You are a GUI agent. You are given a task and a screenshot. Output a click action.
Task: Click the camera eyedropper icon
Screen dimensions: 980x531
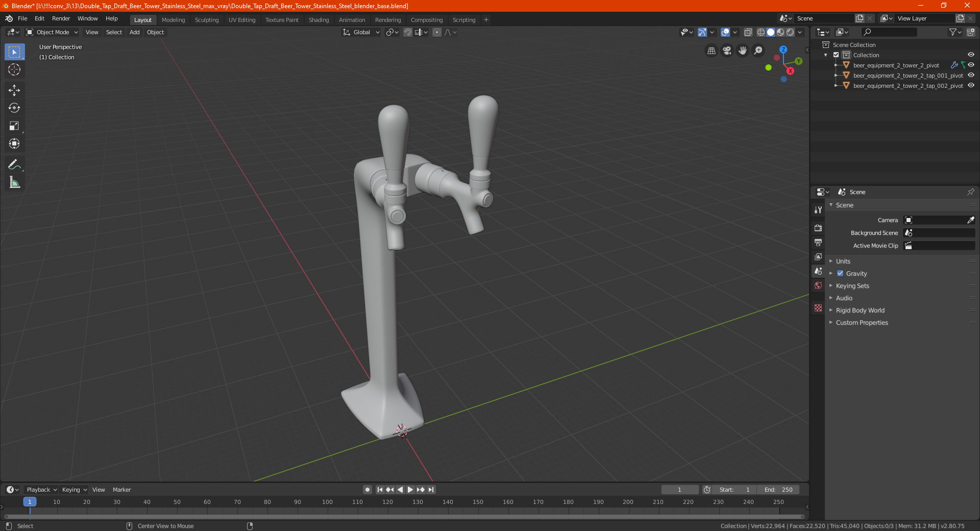tap(970, 220)
